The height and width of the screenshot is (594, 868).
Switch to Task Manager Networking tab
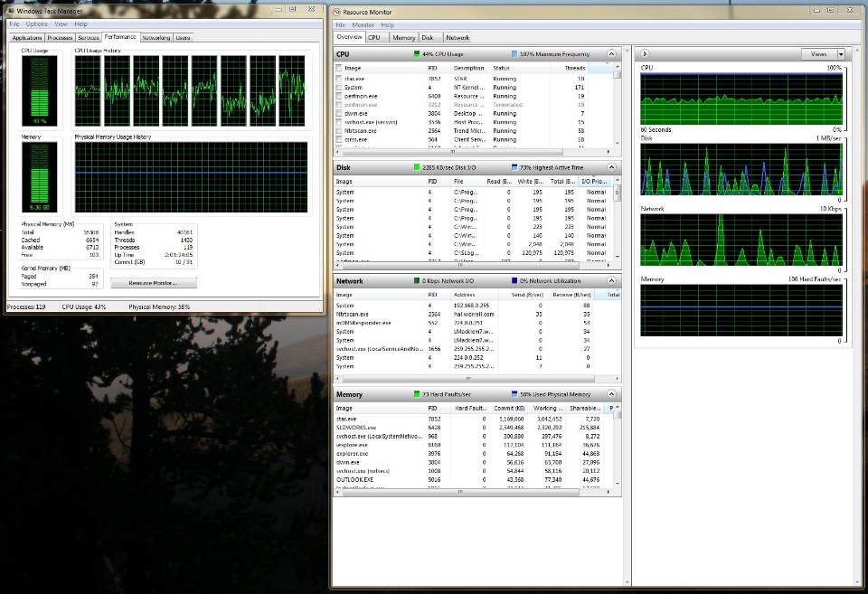click(x=156, y=38)
